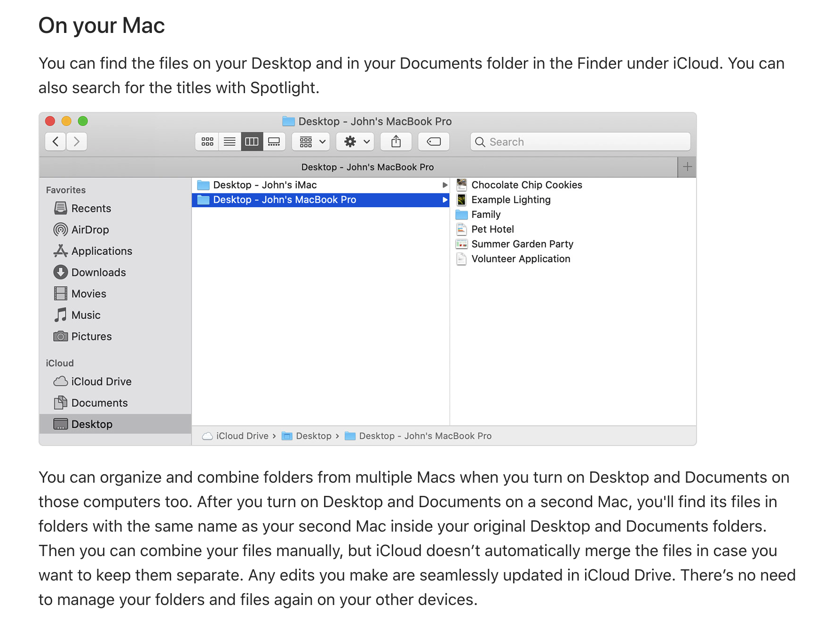Select the Example Lighting file
The width and height of the screenshot is (840, 637).
point(503,200)
